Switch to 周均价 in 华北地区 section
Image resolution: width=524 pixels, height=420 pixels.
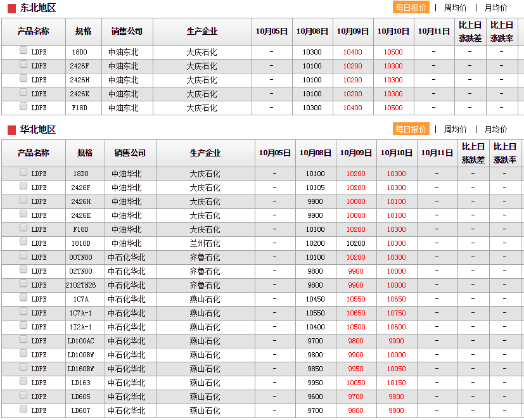(455, 129)
